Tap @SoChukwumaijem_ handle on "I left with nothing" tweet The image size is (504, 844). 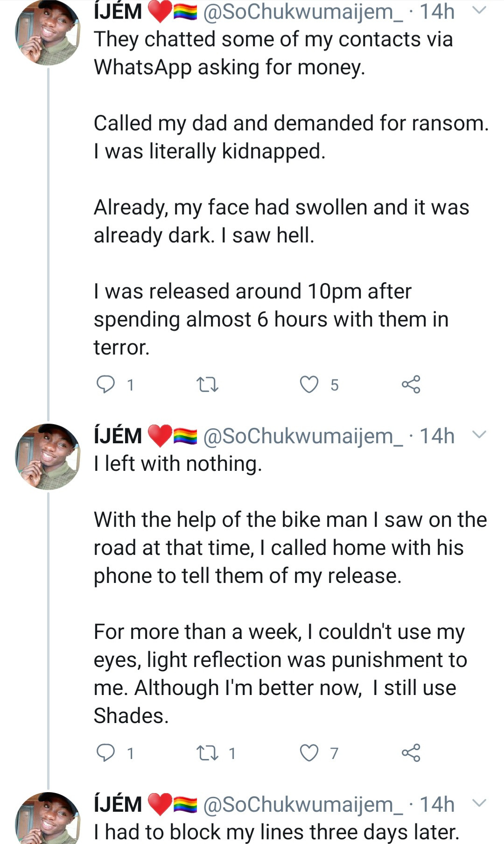pos(303,436)
